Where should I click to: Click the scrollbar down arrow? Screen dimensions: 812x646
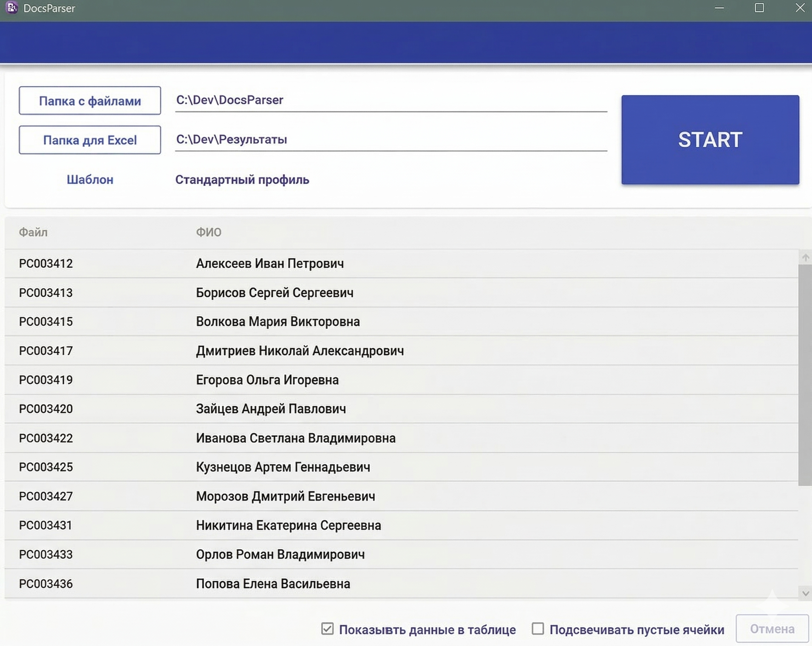pyautogui.click(x=805, y=594)
